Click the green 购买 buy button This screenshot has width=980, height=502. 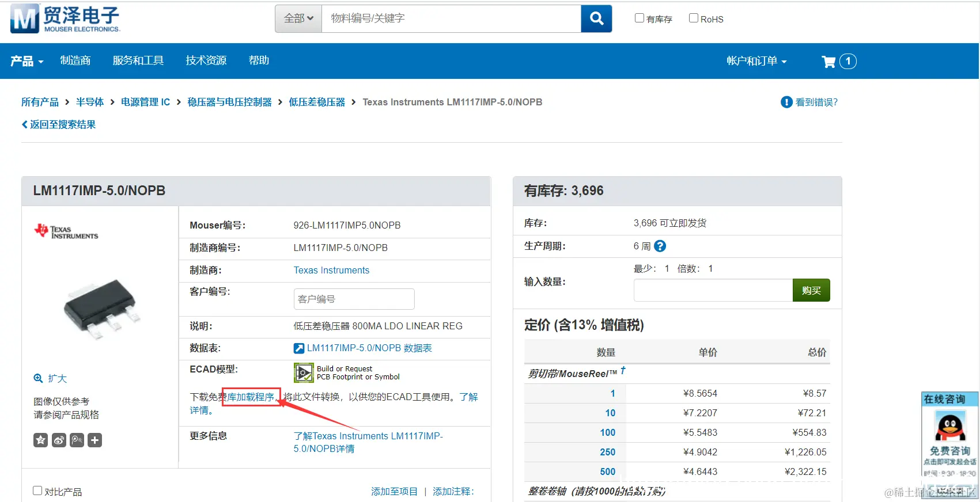tap(811, 290)
